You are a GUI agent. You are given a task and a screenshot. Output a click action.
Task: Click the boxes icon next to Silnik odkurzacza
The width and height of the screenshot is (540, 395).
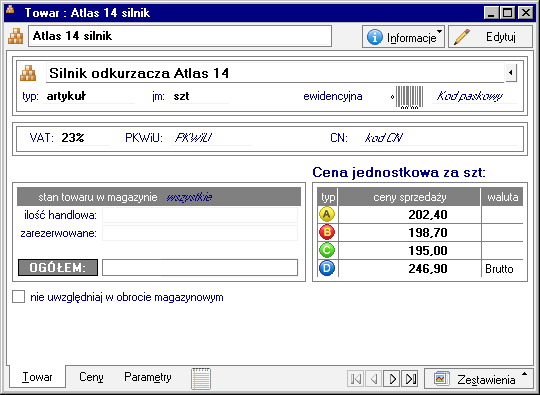28,73
